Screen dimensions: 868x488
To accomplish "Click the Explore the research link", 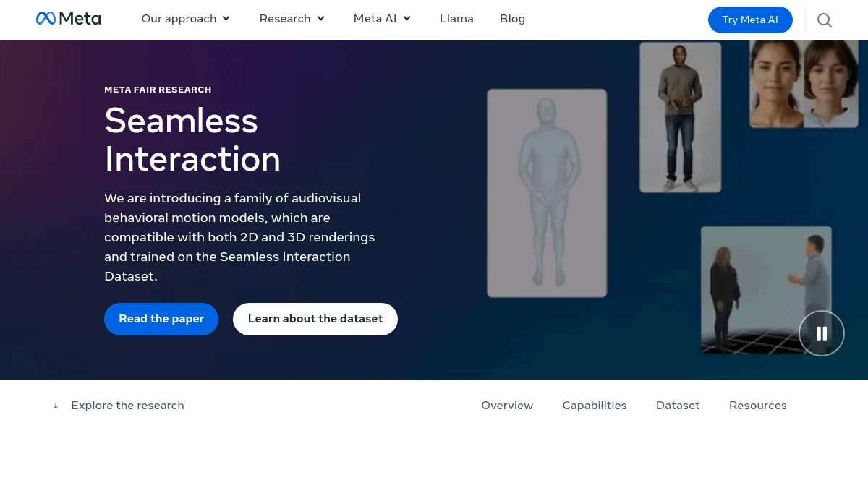I will pyautogui.click(x=127, y=406).
